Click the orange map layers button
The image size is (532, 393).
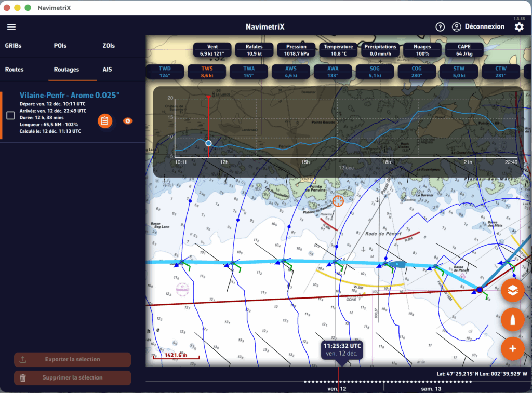512,291
